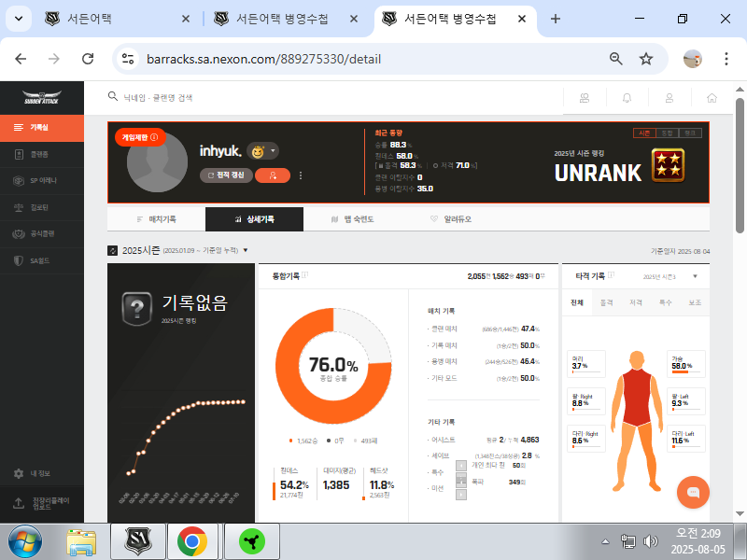Switch ranking toggle to 통합
747x560 pixels.
point(667,133)
